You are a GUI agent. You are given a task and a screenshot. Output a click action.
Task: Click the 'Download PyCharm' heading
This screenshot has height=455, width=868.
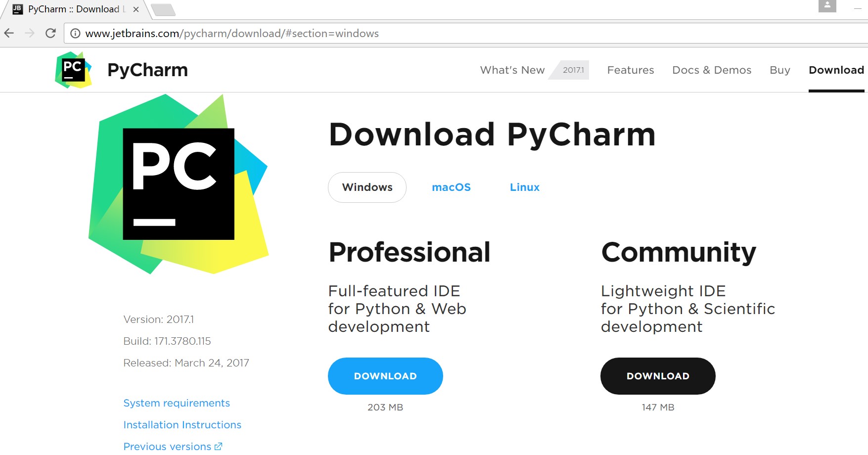(x=492, y=135)
